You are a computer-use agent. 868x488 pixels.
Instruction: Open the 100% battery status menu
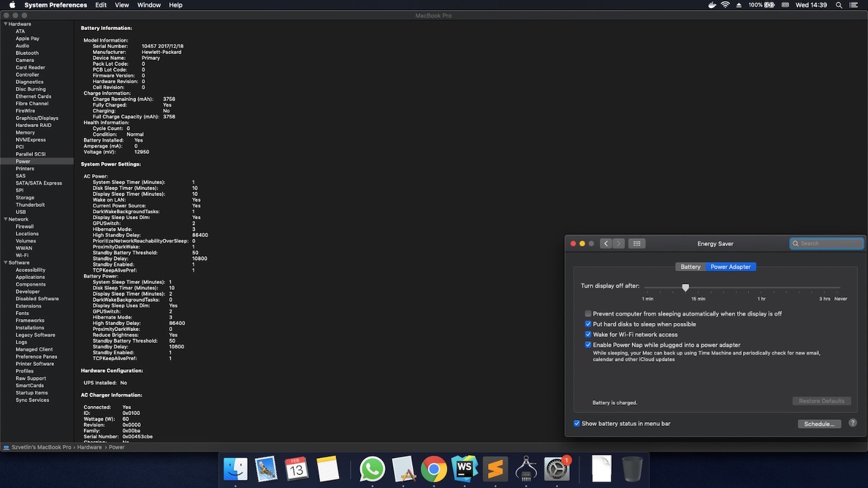[x=761, y=5]
